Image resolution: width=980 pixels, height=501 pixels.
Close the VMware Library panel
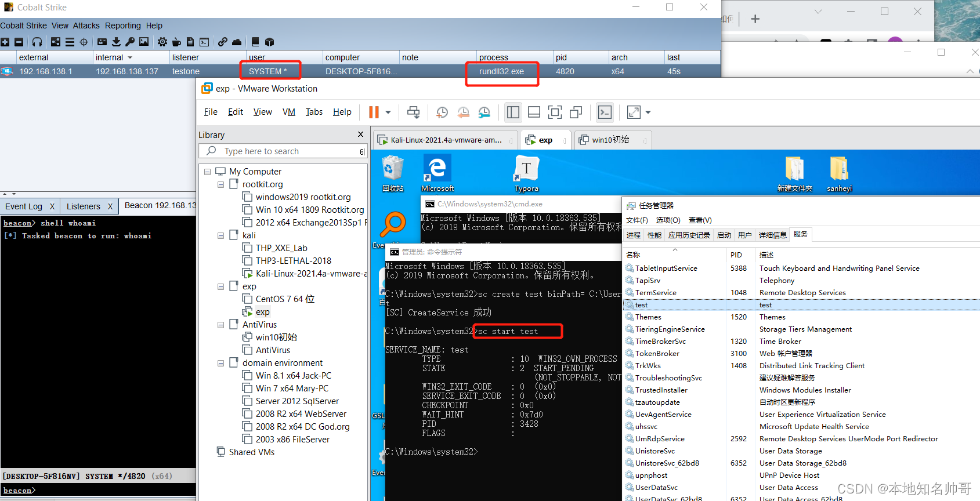click(x=360, y=135)
